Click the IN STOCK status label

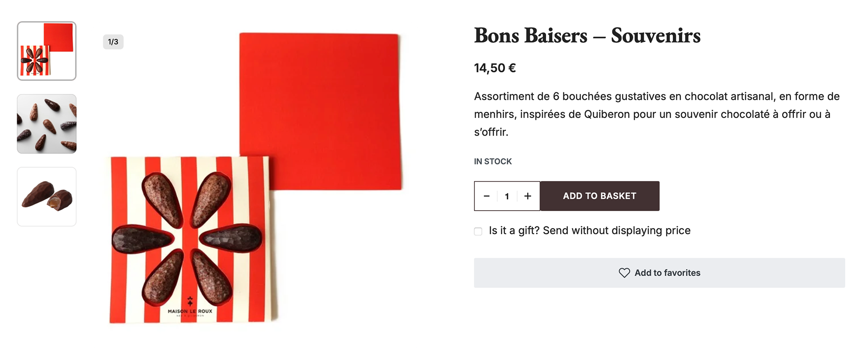493,161
